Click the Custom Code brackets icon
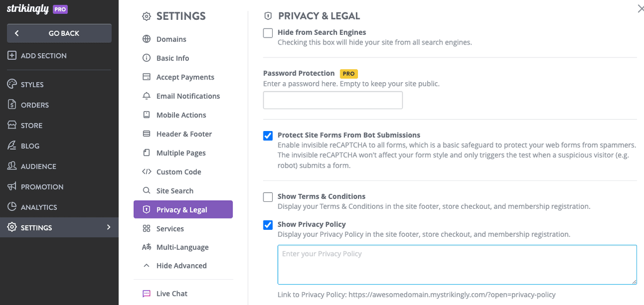Viewport: 644px width, 305px height. [147, 172]
